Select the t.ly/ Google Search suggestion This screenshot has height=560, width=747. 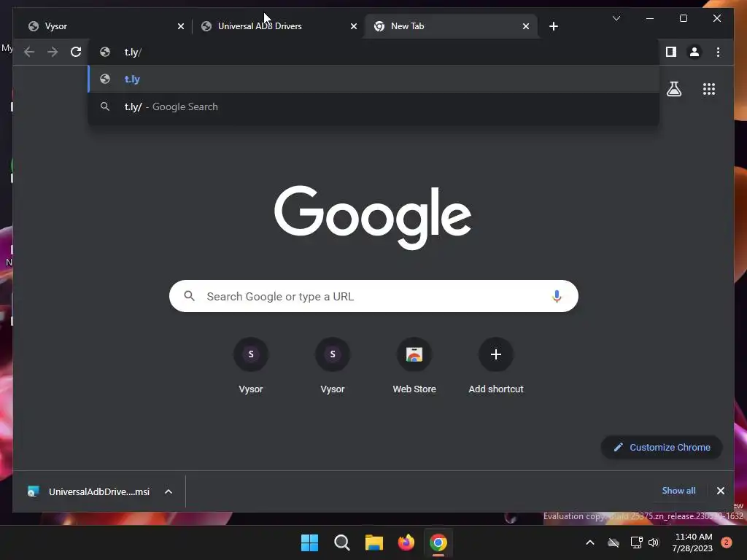click(x=373, y=106)
